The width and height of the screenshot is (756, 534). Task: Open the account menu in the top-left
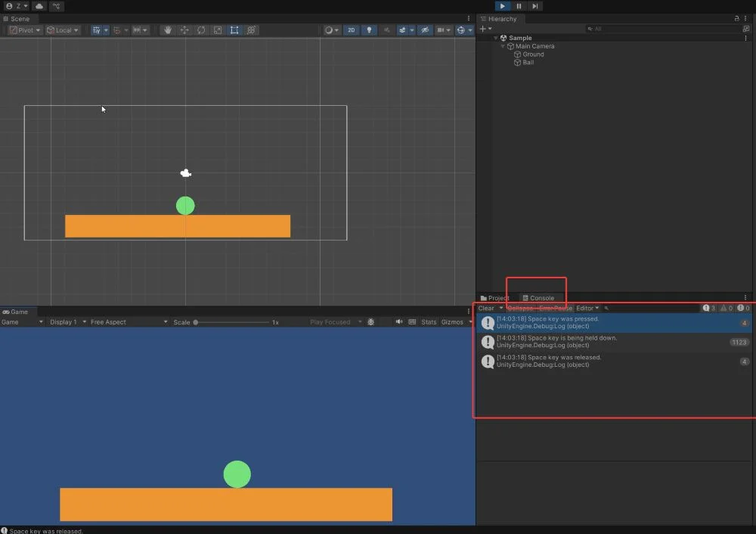coord(17,6)
